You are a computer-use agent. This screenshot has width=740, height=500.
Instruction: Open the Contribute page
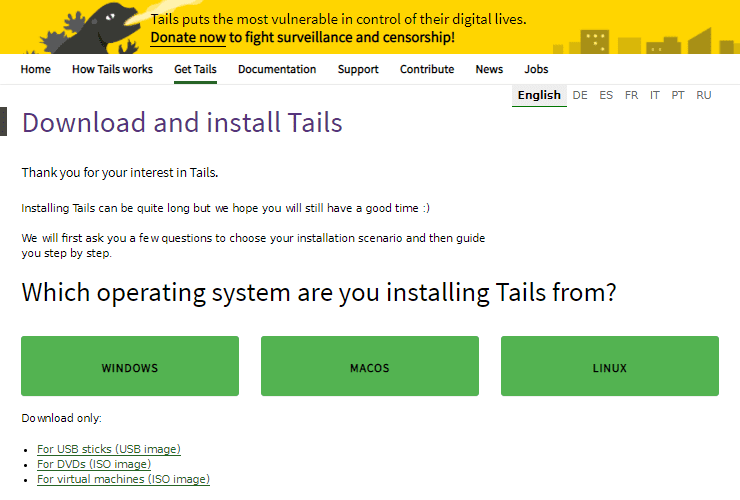click(427, 69)
